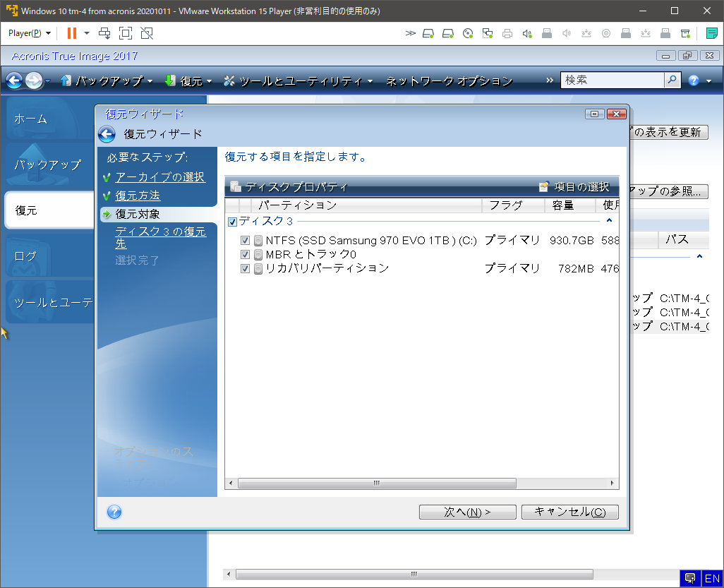This screenshot has width=724, height=588.
Task: Toggle the MBR とトラック0 checkbox
Action: [x=245, y=255]
